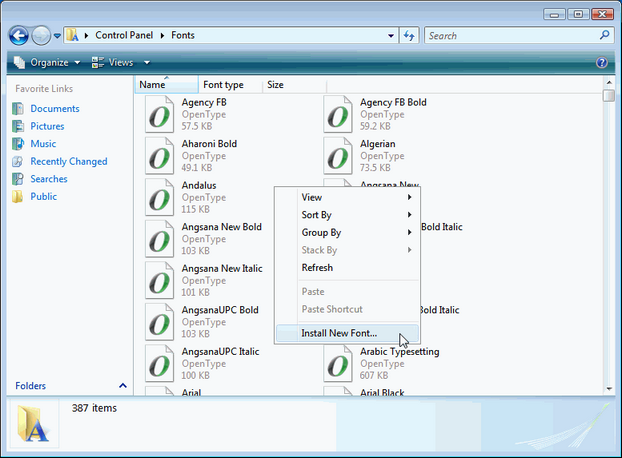
Task: Click the magnifier search icon
Action: pyautogui.click(x=605, y=35)
